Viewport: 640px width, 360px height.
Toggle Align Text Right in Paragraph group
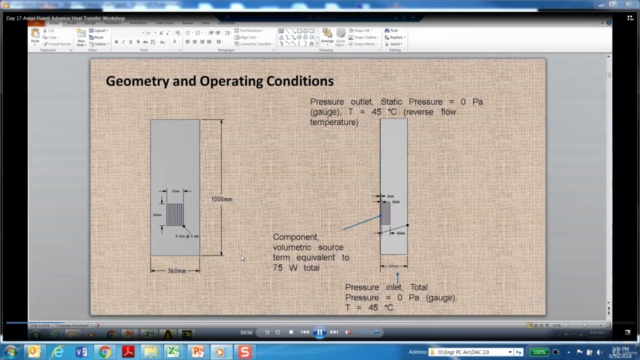coord(202,42)
